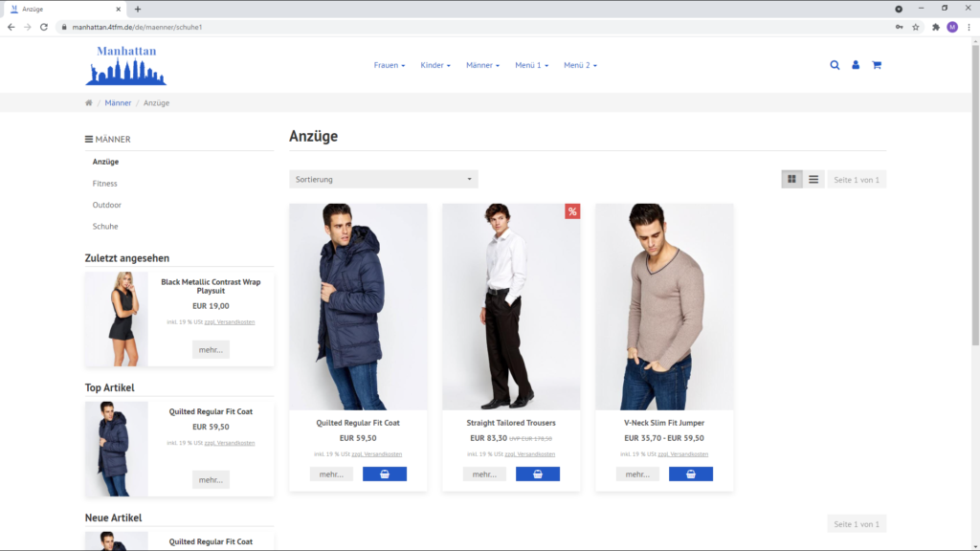This screenshot has height=551, width=980.
Task: Expand the Frauen menu
Action: [389, 65]
